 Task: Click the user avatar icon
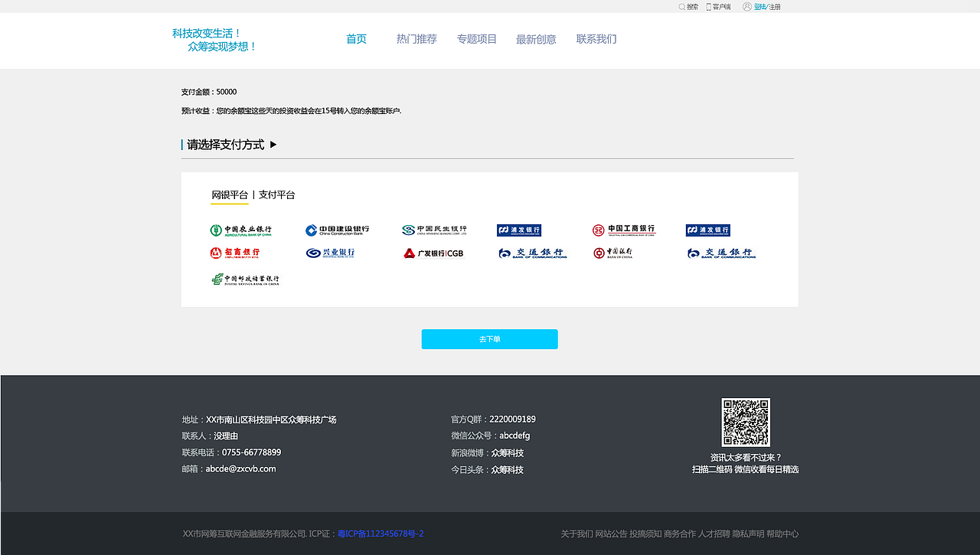(x=747, y=7)
